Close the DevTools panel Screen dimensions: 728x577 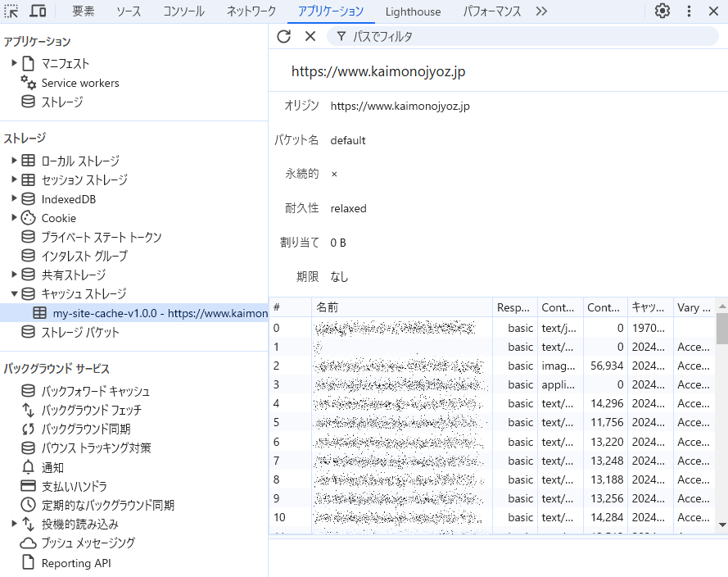[x=713, y=11]
